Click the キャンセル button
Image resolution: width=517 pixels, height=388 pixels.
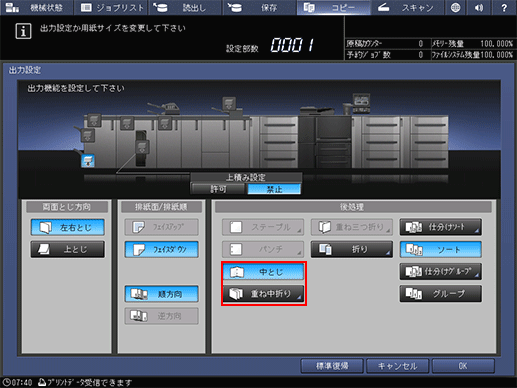[397, 366]
